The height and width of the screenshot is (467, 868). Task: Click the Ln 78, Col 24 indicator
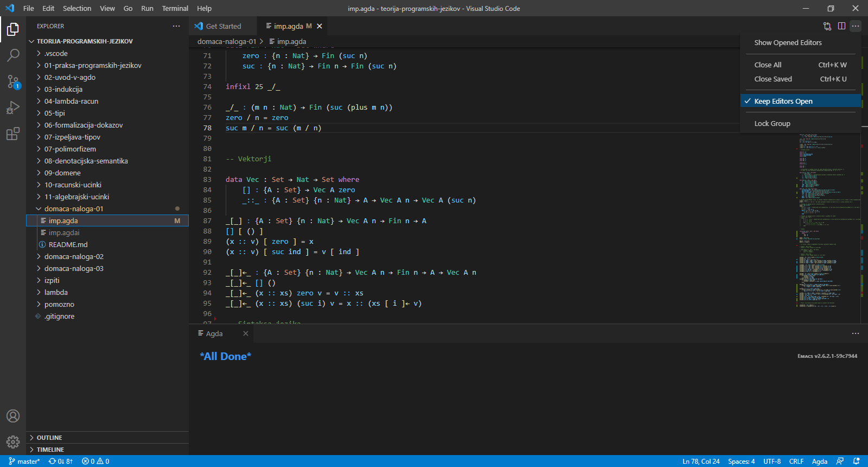pos(701,461)
